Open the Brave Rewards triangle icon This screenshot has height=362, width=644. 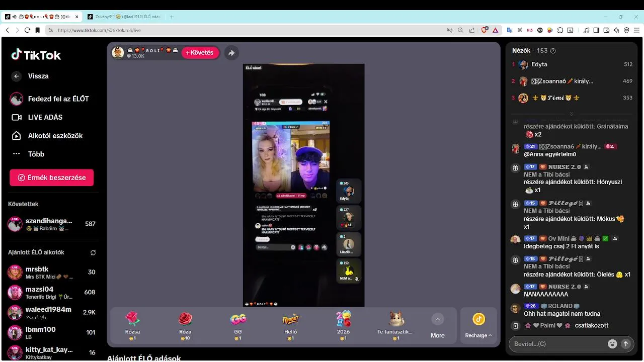point(496,30)
